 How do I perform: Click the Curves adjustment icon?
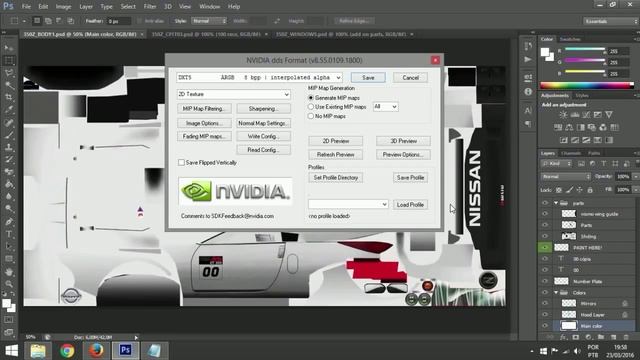pyautogui.click(x=586, y=115)
